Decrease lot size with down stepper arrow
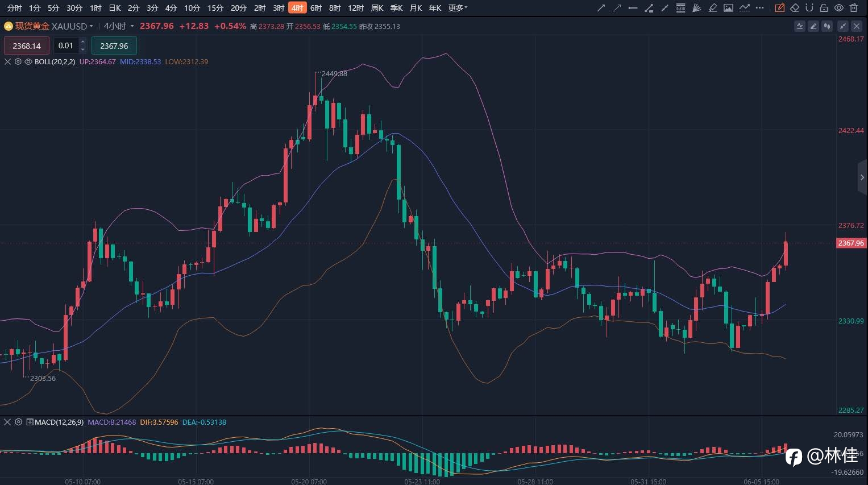868x485 pixels. tap(83, 49)
